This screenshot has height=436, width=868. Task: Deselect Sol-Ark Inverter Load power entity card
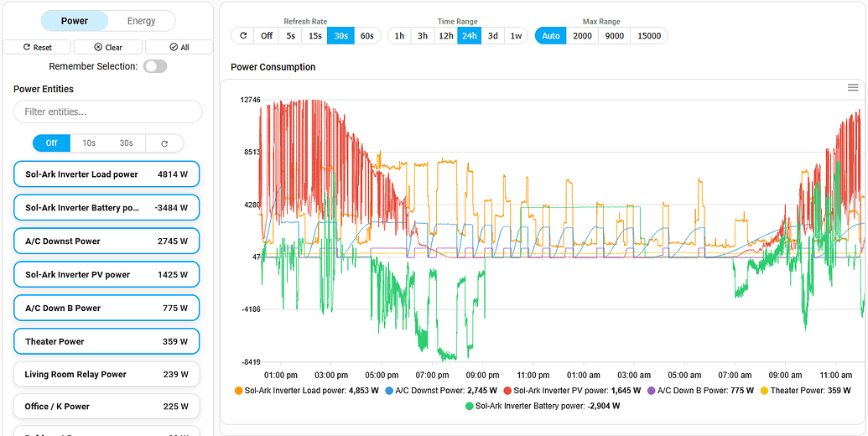pyautogui.click(x=107, y=174)
